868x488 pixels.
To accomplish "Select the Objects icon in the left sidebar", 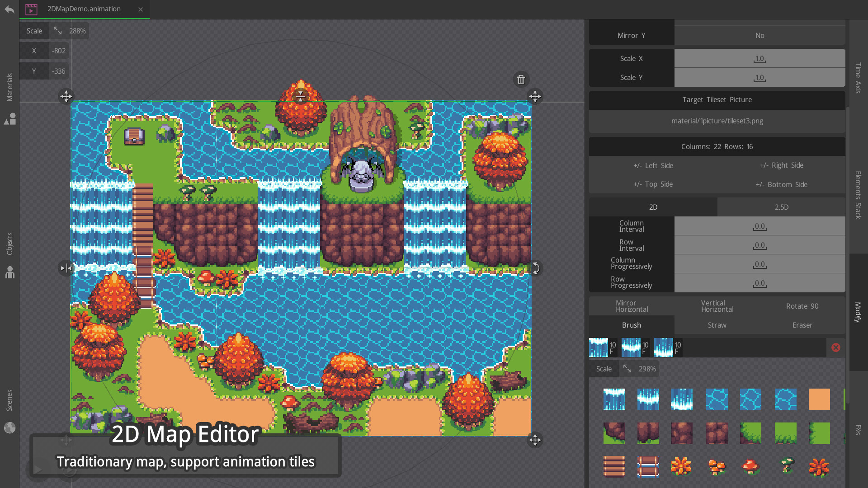I will (10, 272).
